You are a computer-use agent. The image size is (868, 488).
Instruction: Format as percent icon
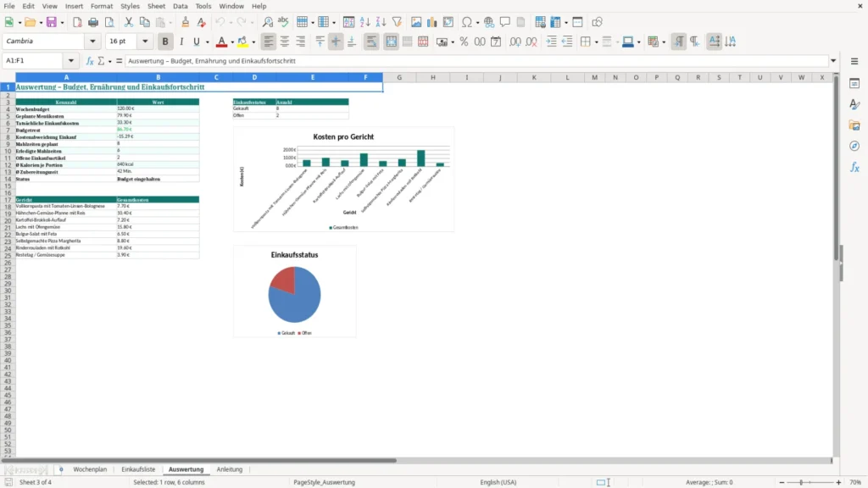464,42
